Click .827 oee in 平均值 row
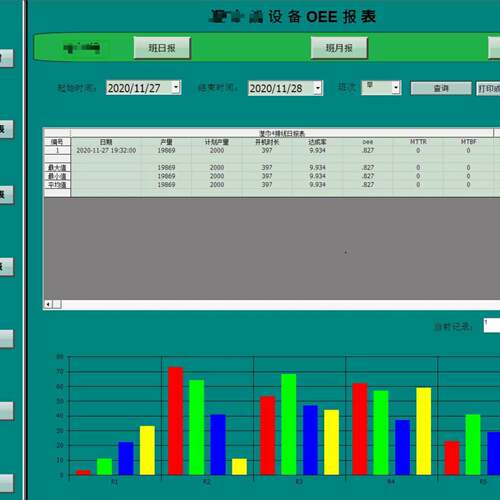 click(368, 185)
